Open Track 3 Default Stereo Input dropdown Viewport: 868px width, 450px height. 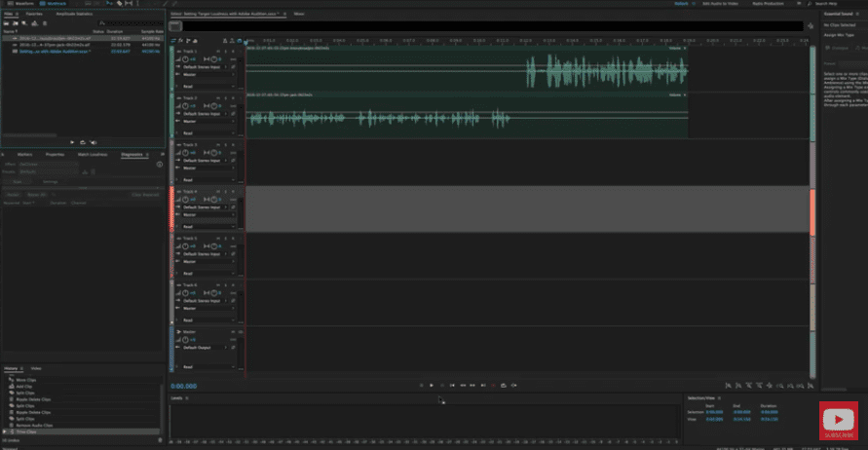205,161
